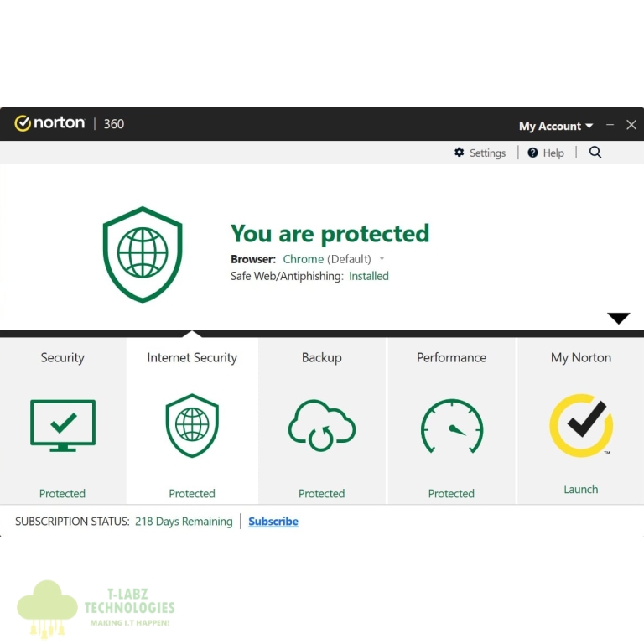The height and width of the screenshot is (644, 644).
Task: Click the Security monitor checkmark icon
Action: tap(63, 425)
